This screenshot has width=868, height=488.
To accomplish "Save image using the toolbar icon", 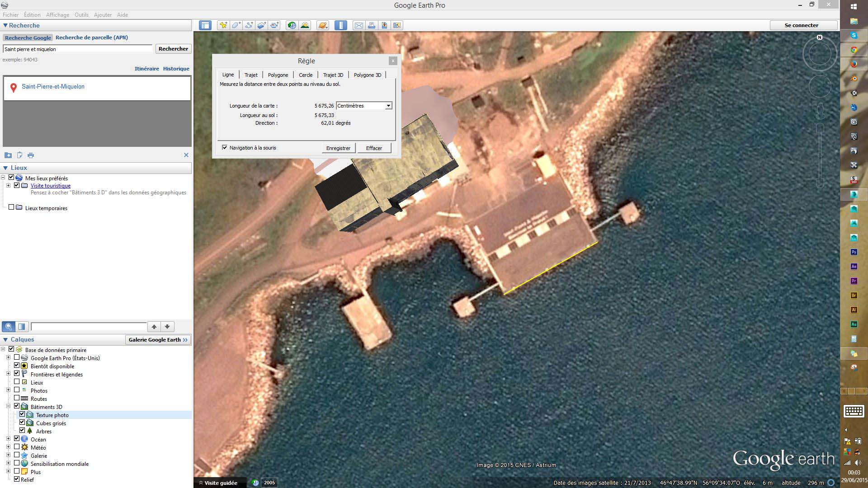I will pyautogui.click(x=384, y=25).
